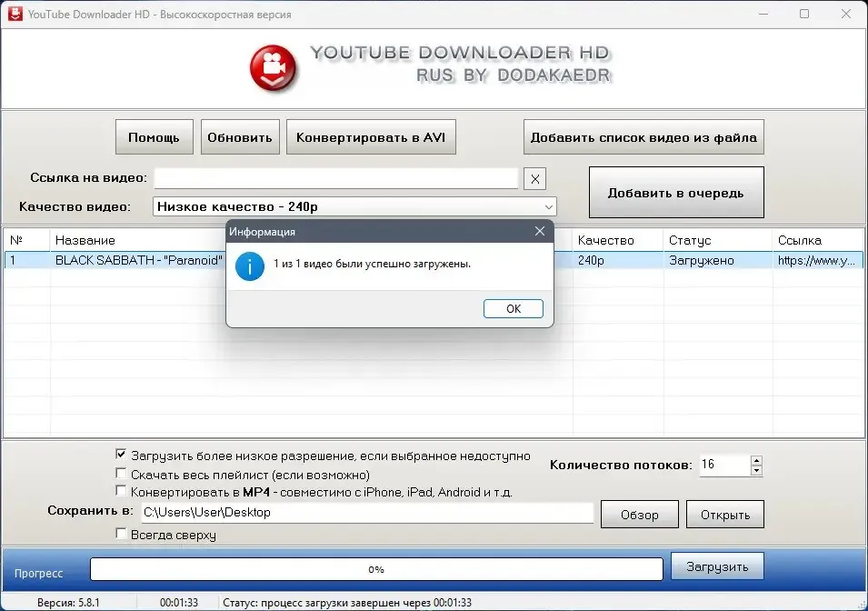The width and height of the screenshot is (868, 611).
Task: Close the Информация dialog
Action: click(539, 232)
